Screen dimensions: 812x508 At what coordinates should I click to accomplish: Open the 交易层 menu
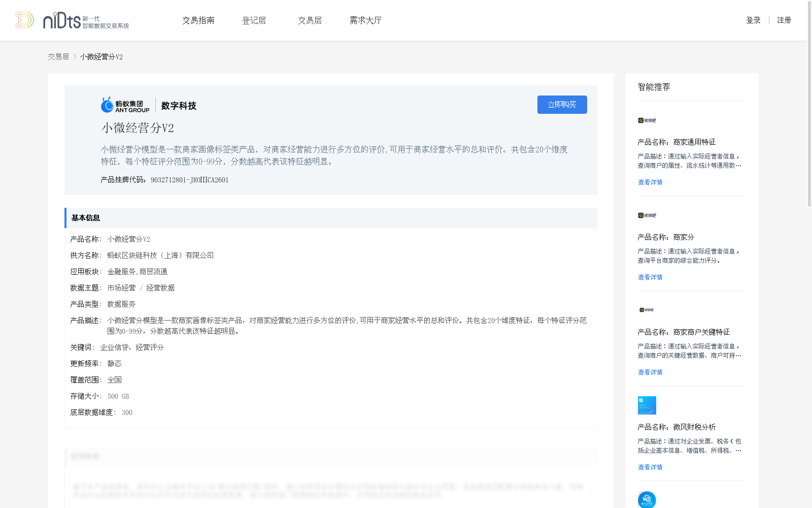point(310,20)
